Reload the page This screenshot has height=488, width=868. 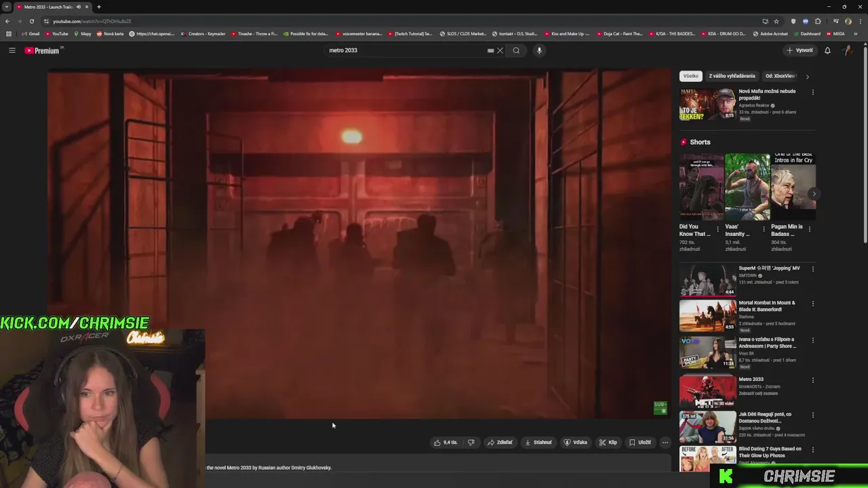31,21
